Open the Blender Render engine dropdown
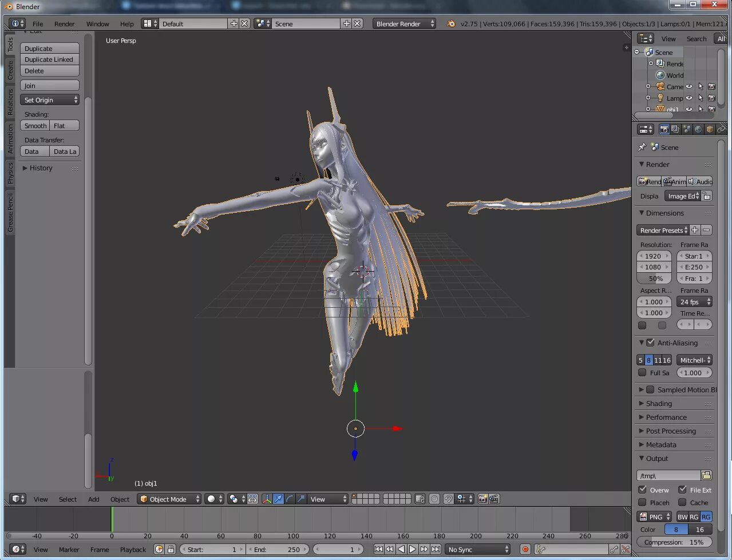The image size is (732, 560). 404,23
